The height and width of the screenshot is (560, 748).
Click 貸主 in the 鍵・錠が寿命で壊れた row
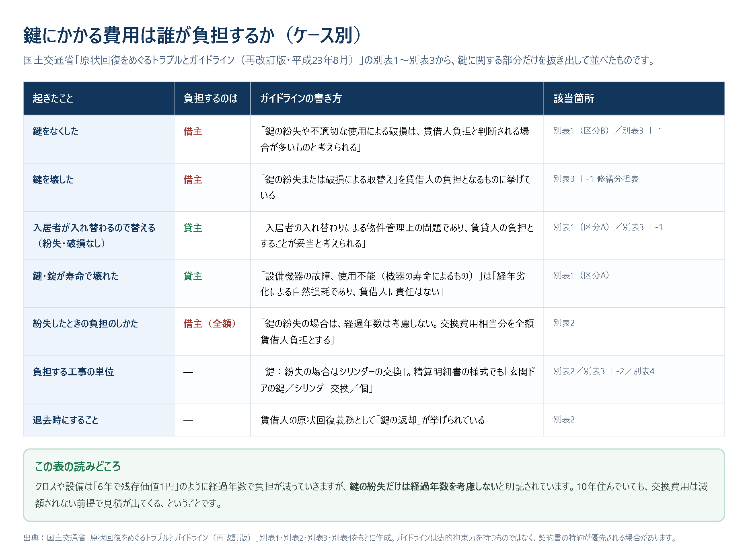coord(193,276)
